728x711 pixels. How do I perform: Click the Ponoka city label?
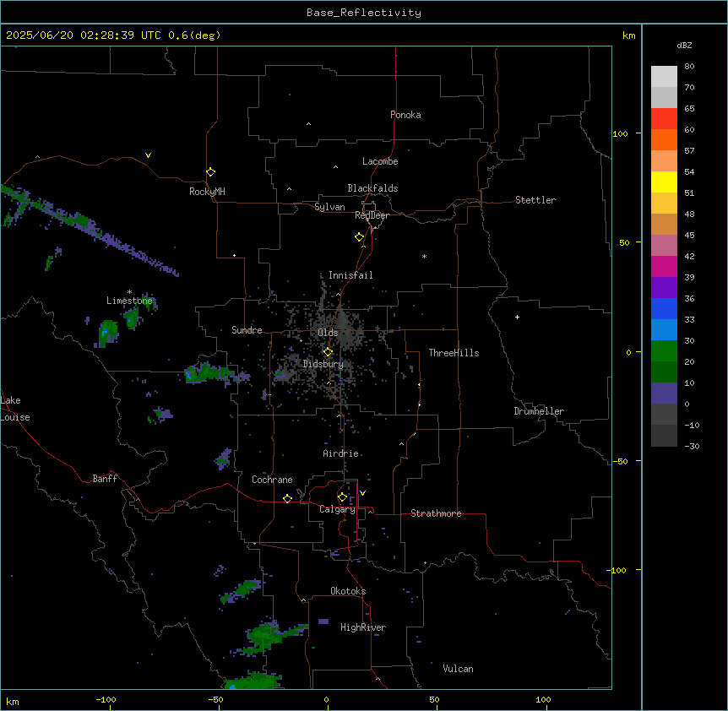tap(405, 115)
